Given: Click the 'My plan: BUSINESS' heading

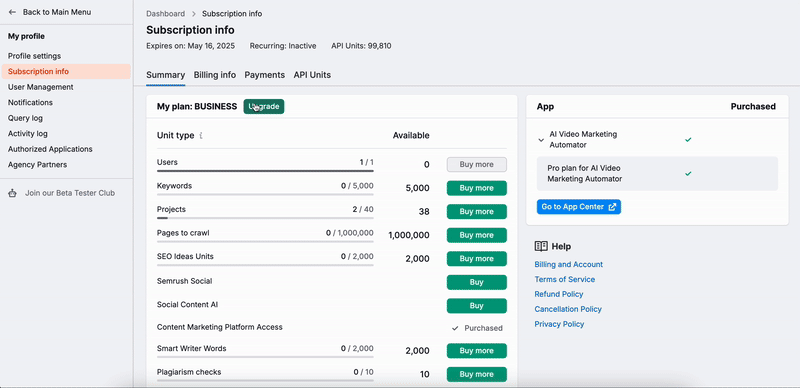Looking at the screenshot, I should point(197,106).
